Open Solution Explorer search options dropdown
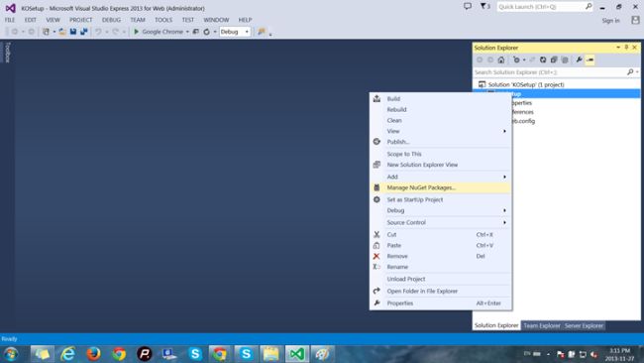Screen dimensions: 644x363 click(637, 72)
